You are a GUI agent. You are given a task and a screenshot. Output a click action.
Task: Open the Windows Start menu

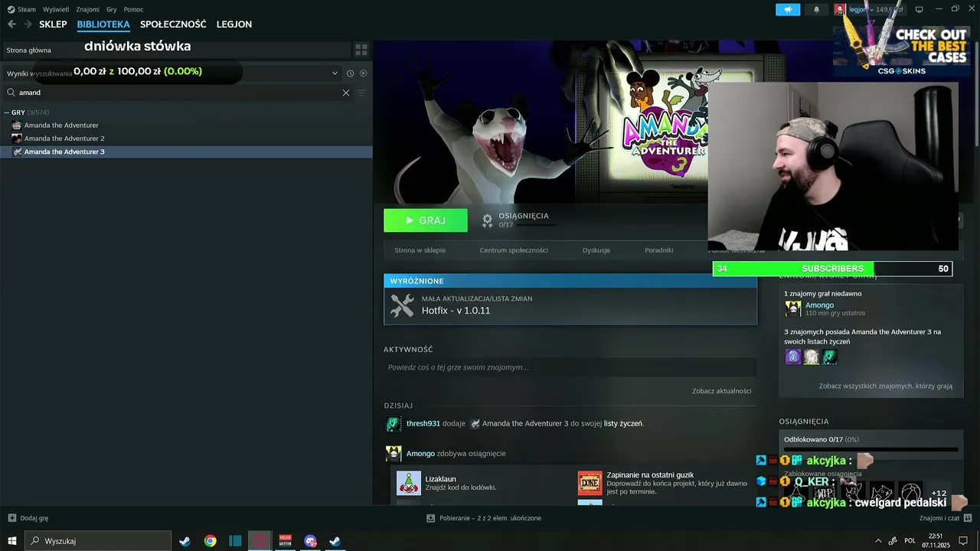point(12,540)
